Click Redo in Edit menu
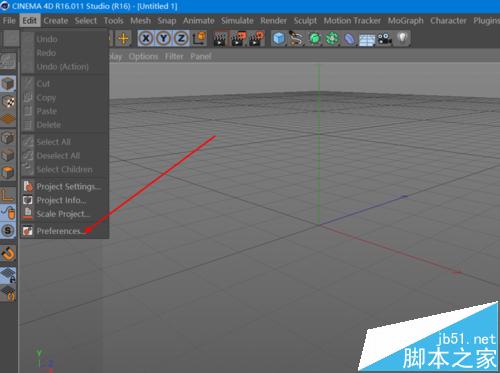This screenshot has height=373, width=500. click(x=65, y=53)
